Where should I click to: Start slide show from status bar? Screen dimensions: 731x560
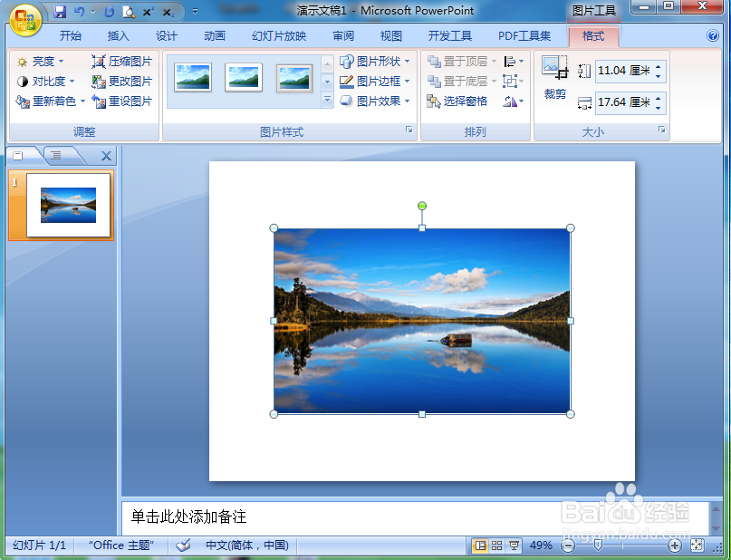point(515,546)
